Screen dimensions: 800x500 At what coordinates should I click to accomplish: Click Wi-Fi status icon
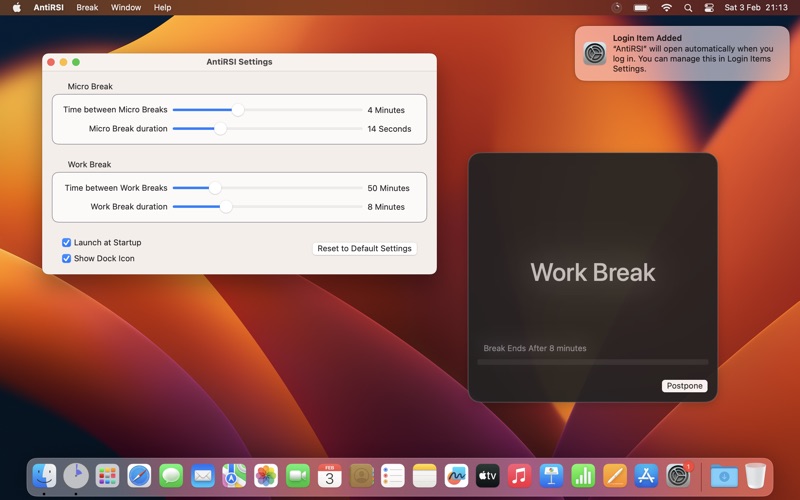(x=666, y=8)
